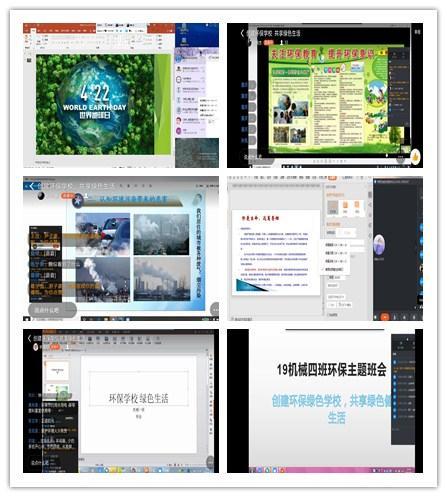Pick the second option in the open dropdown list
447x497 pixels.
click(x=334, y=253)
